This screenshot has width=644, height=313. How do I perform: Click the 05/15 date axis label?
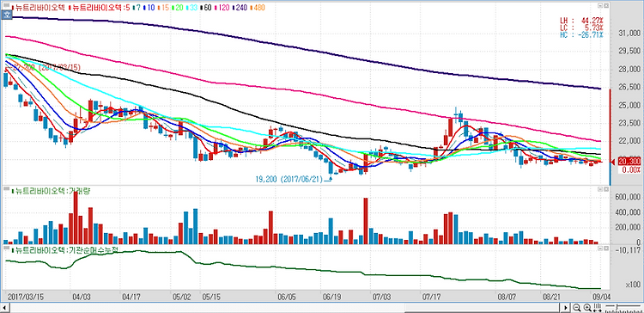point(210,296)
